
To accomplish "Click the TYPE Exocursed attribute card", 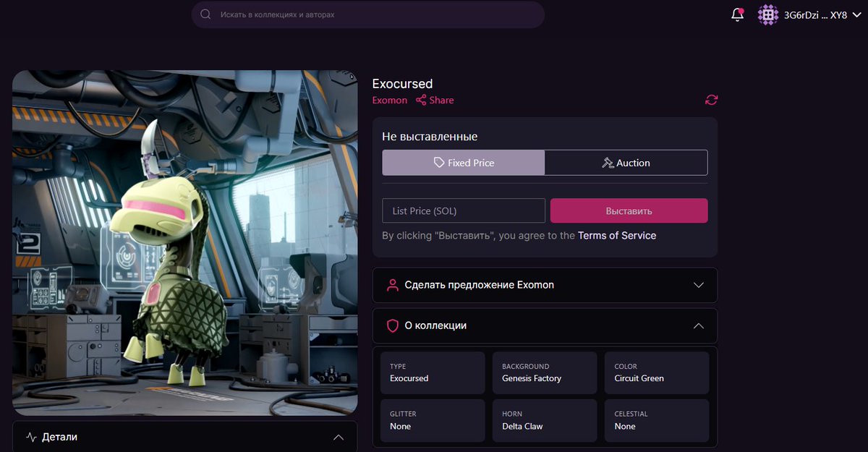I will 433,372.
